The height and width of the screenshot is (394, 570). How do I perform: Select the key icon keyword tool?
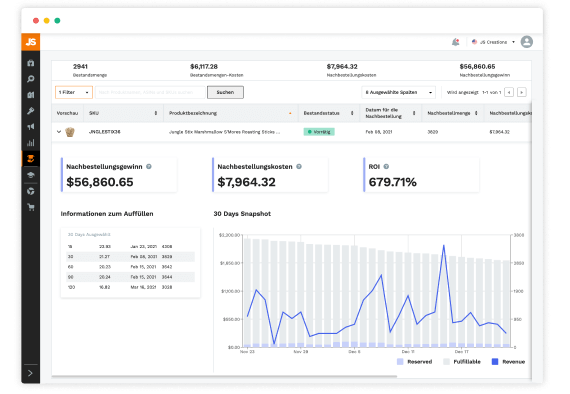(31, 111)
